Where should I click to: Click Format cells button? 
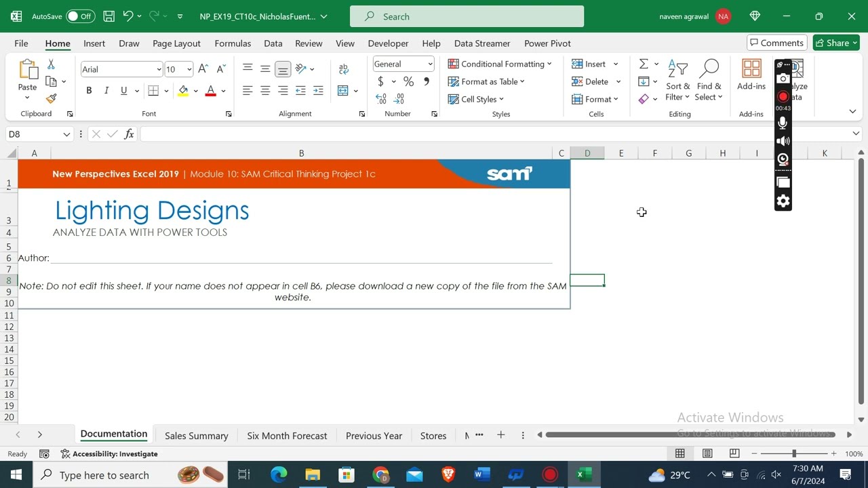591,99
